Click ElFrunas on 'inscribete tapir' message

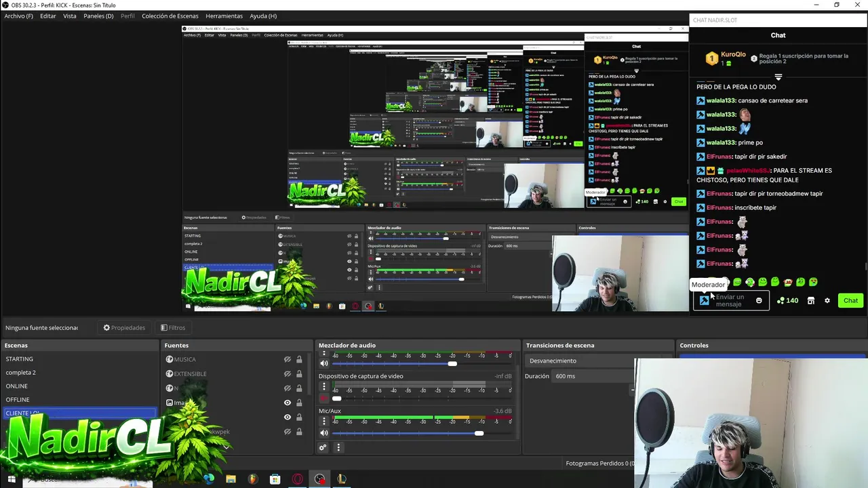point(719,207)
